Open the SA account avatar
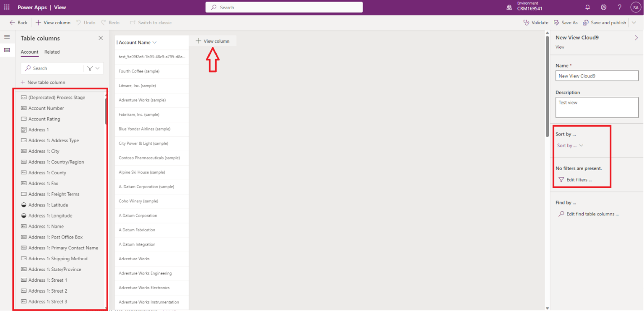This screenshot has width=644, height=311. point(636,7)
